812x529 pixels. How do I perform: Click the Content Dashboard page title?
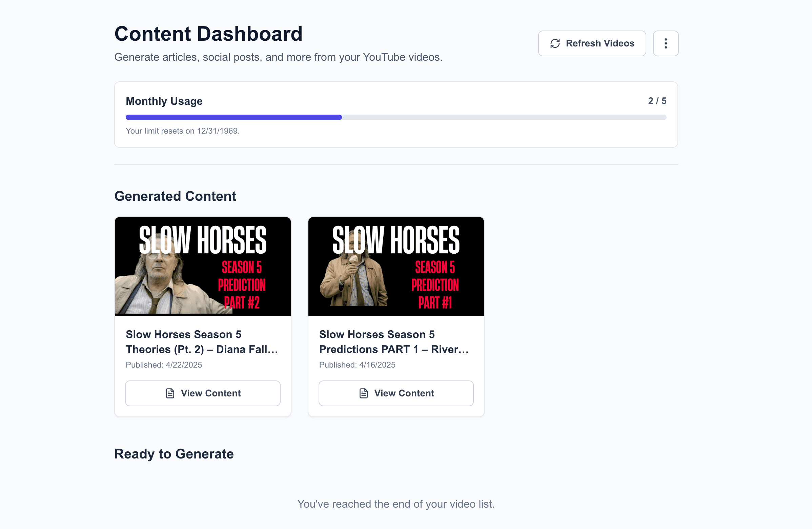(208, 34)
